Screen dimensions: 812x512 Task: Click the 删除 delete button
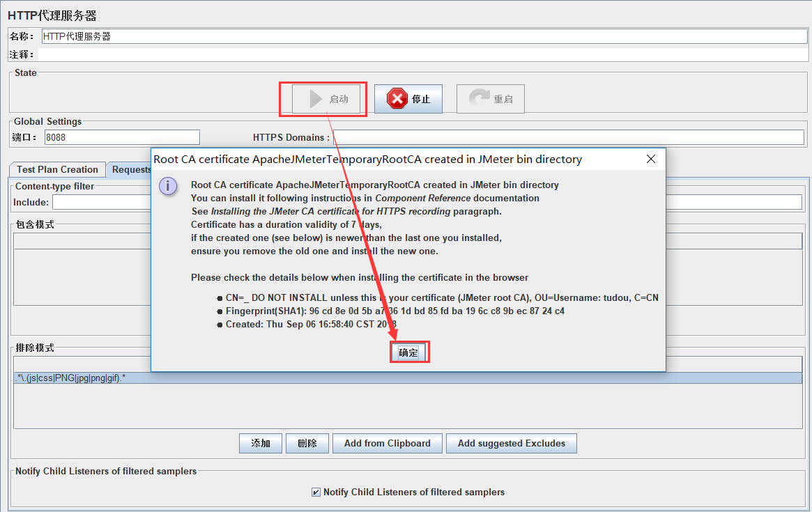click(x=307, y=443)
